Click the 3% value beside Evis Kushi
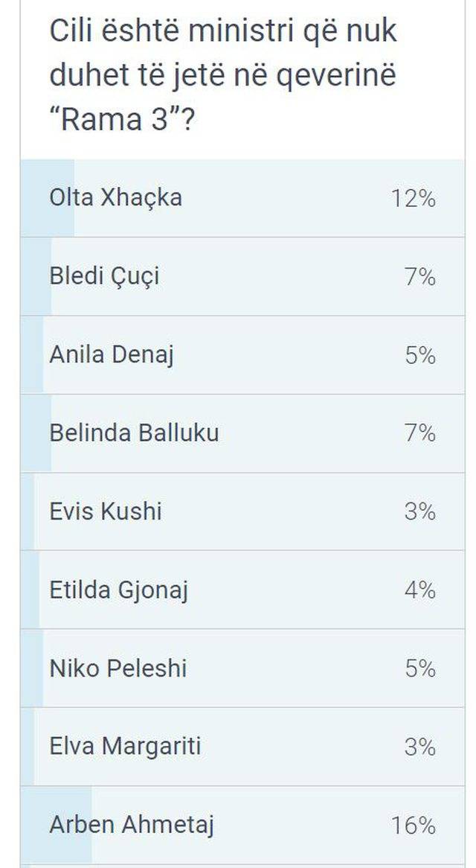Viewport: 476px width, 868px height. (420, 511)
